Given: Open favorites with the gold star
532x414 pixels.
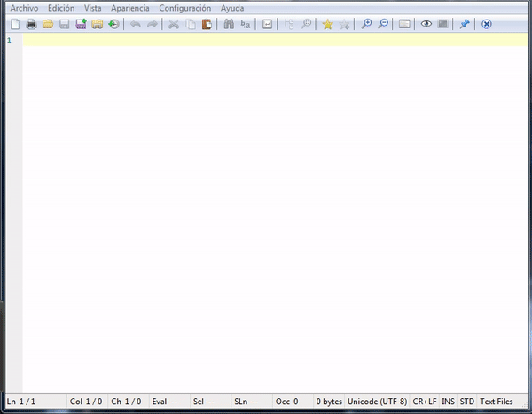Looking at the screenshot, I should (327, 24).
